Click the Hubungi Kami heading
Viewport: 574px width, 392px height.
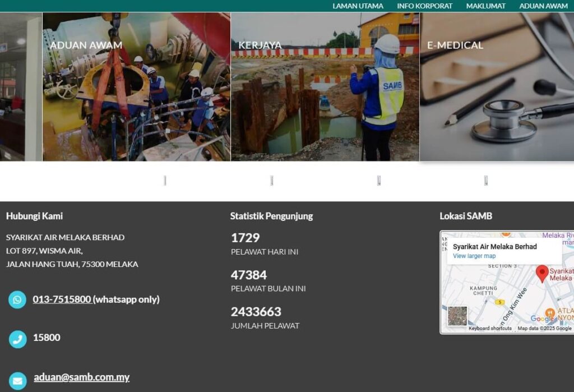[34, 216]
